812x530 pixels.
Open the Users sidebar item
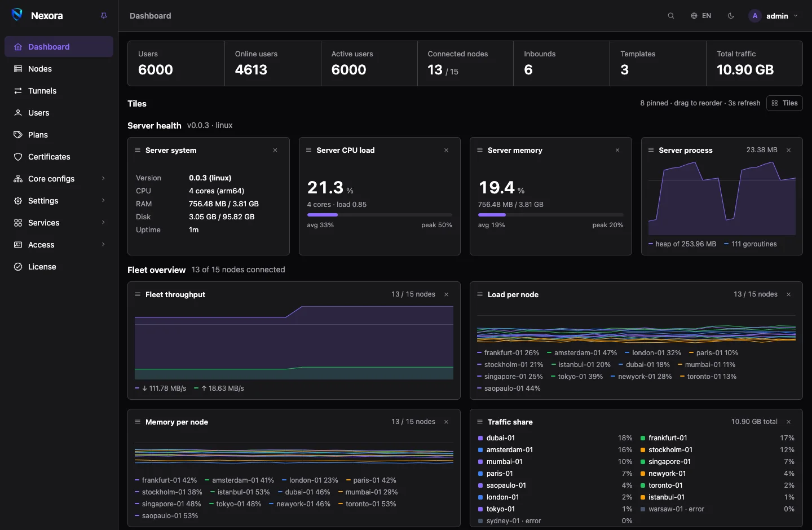(59, 113)
